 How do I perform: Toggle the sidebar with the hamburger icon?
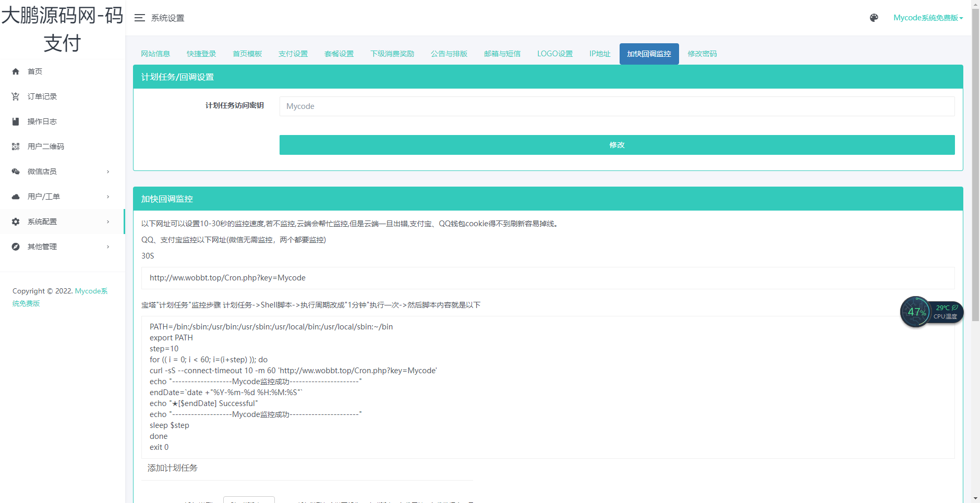(139, 17)
